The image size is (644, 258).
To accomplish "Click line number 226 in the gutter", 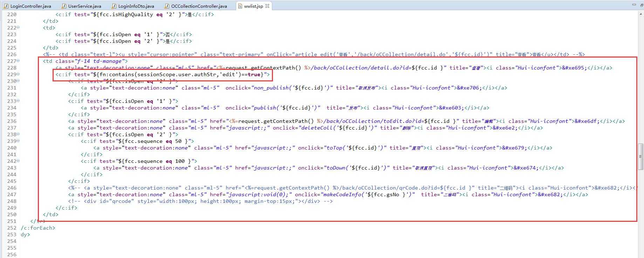I will (12, 54).
